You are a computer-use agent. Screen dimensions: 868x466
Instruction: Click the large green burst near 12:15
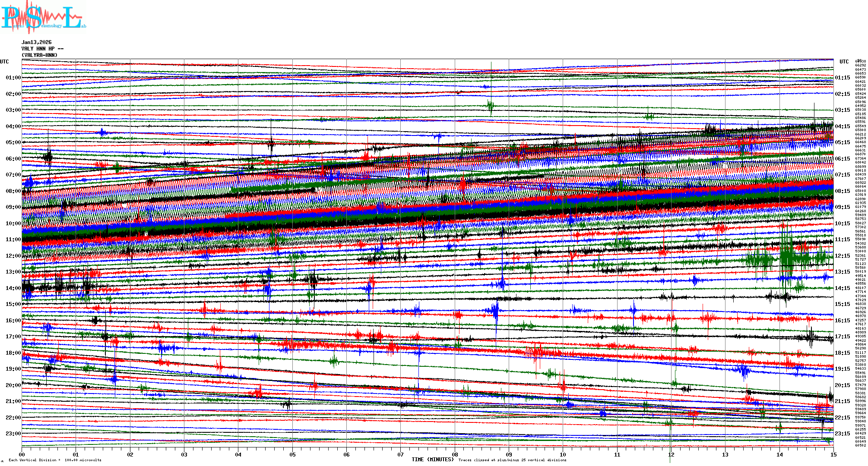coord(787,257)
